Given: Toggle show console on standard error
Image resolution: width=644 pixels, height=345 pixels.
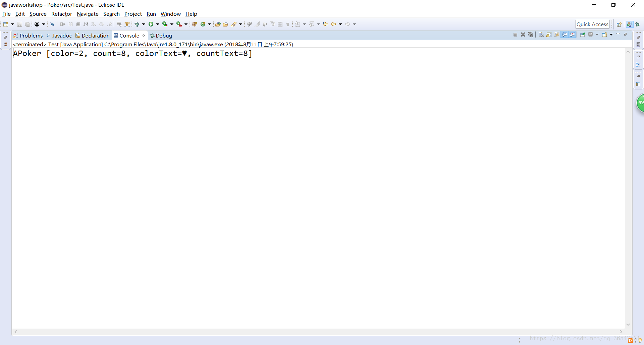Looking at the screenshot, I should point(573,34).
